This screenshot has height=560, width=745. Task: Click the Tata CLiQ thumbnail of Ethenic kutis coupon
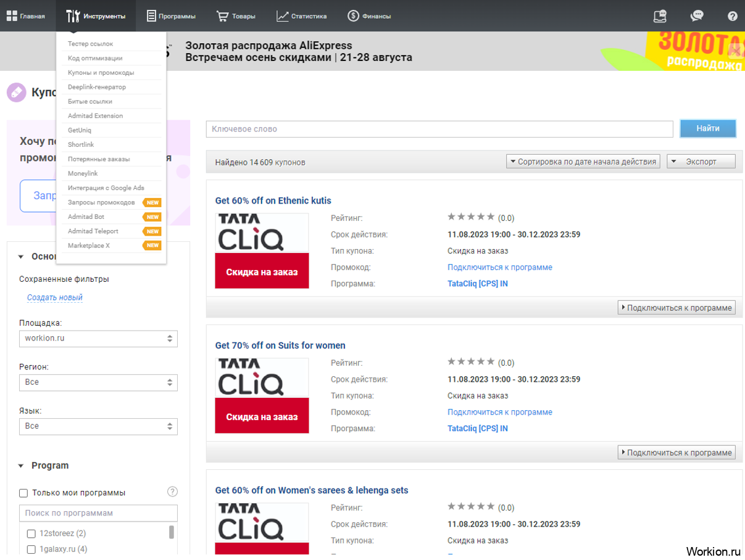pyautogui.click(x=262, y=250)
